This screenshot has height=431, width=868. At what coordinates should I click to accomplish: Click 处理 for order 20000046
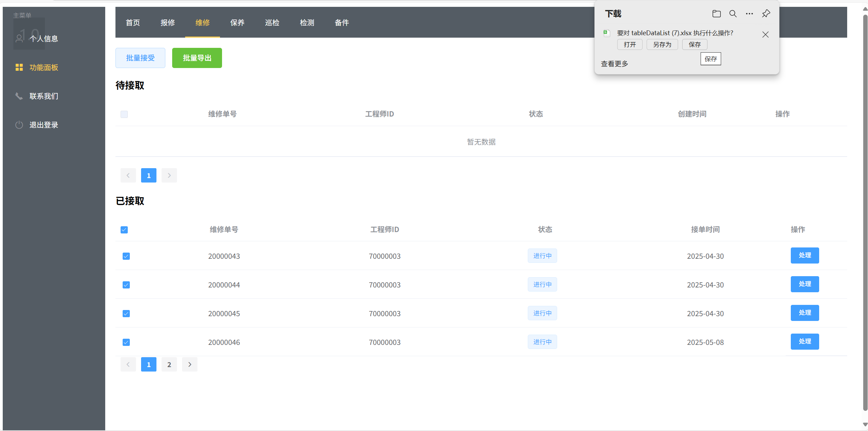coord(804,341)
